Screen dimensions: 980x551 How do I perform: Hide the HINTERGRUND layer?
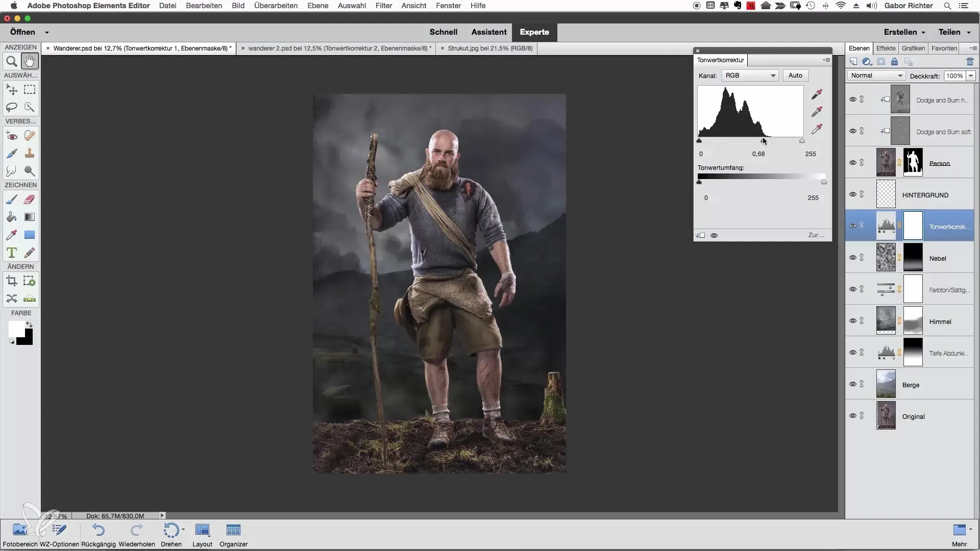pos(852,194)
